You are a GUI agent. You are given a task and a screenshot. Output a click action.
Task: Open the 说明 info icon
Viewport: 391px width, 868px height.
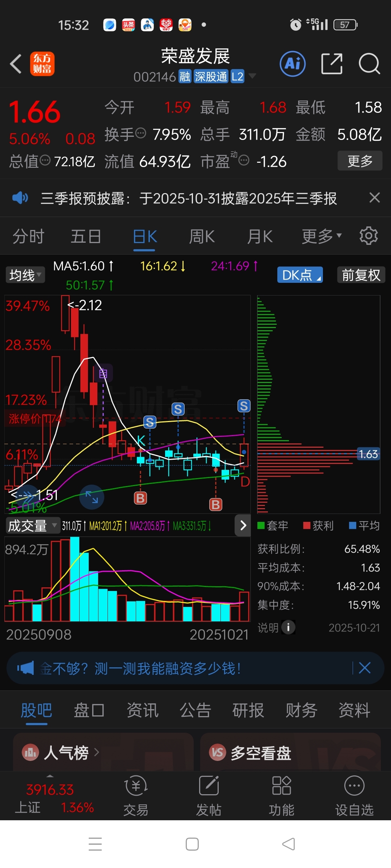point(288,627)
